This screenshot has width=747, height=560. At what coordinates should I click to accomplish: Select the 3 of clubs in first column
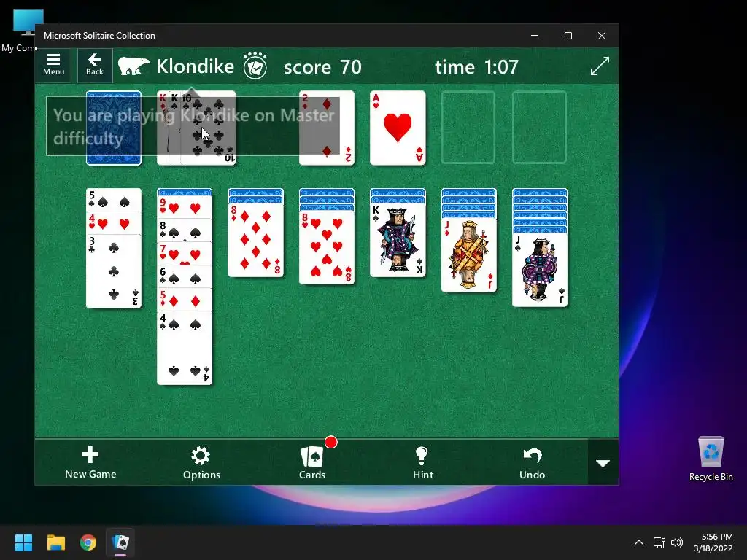[x=114, y=271]
